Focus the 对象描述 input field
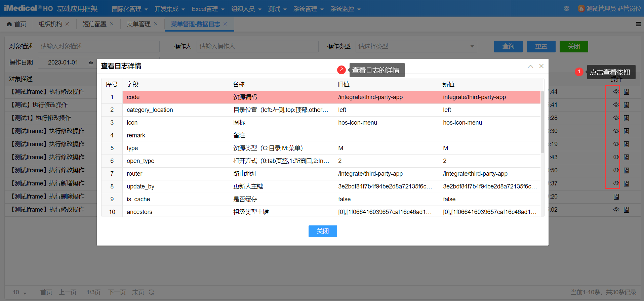 click(x=99, y=46)
